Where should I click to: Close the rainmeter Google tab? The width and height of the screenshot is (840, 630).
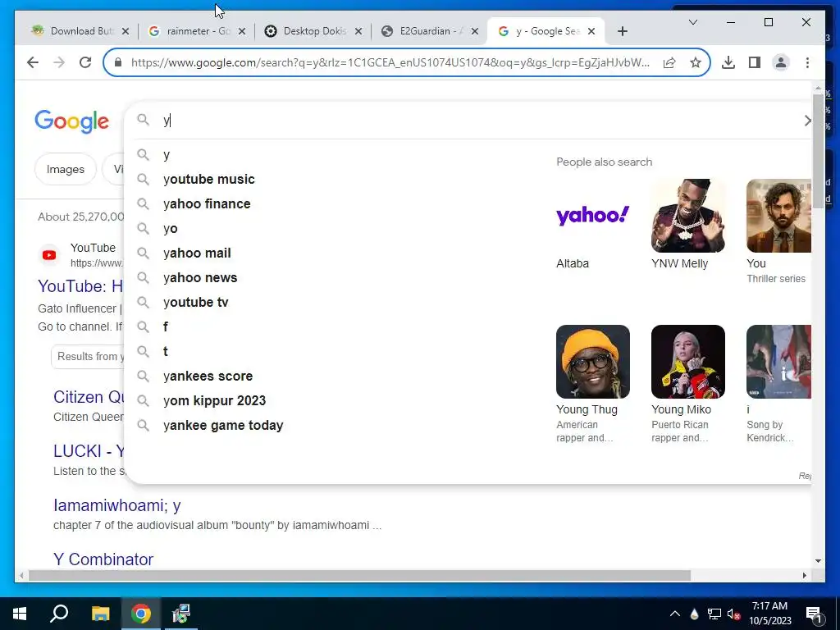(242, 32)
